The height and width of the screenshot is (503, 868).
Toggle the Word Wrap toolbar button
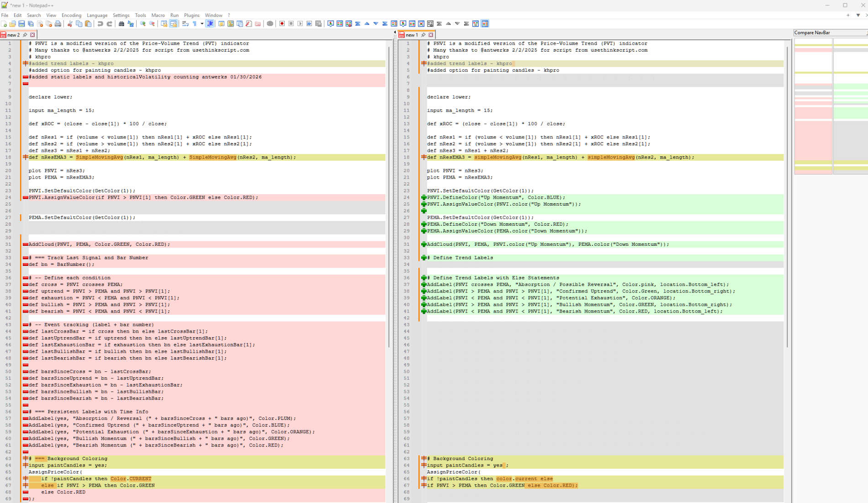click(185, 24)
